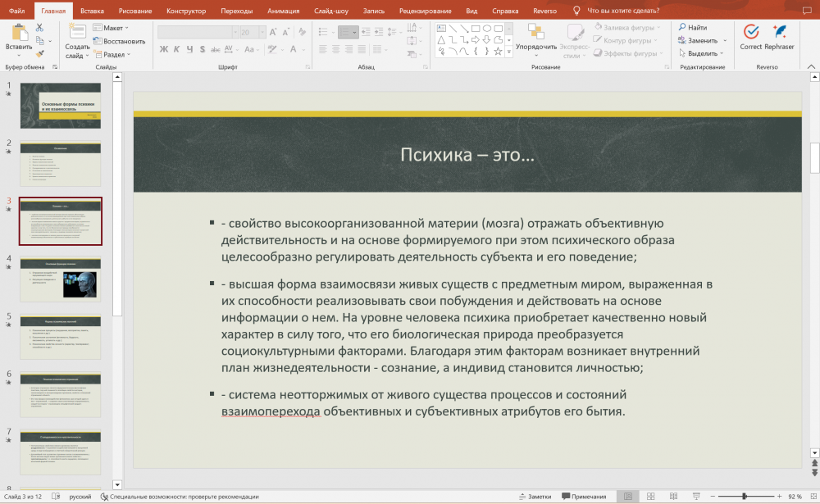
Task: Switch to Slide Sorter view
Action: click(x=650, y=497)
